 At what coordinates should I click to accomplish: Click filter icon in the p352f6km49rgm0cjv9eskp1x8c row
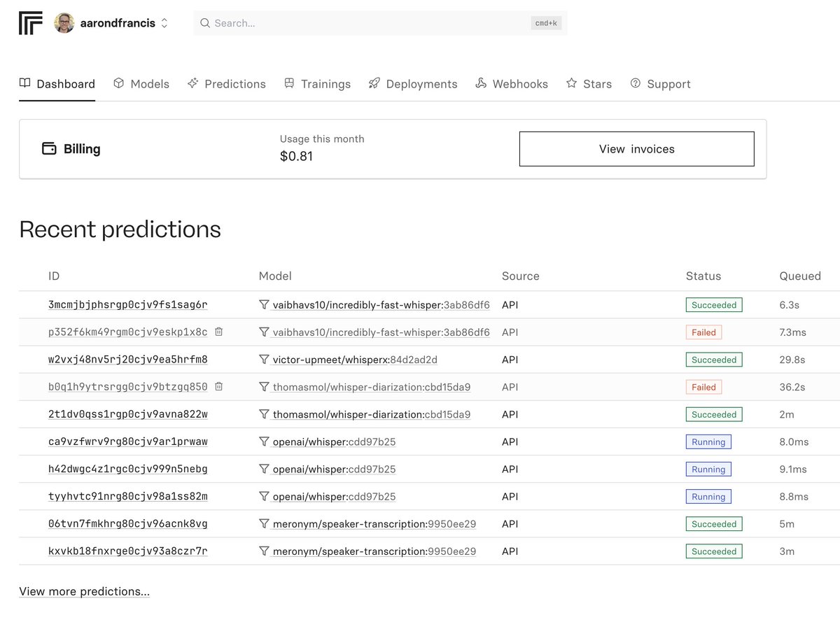pos(264,332)
